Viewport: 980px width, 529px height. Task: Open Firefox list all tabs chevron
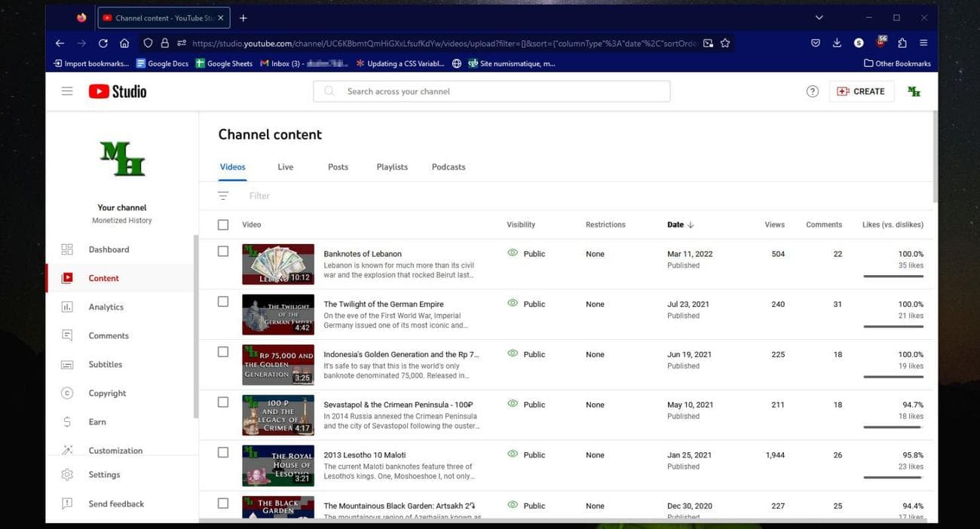pyautogui.click(x=819, y=17)
